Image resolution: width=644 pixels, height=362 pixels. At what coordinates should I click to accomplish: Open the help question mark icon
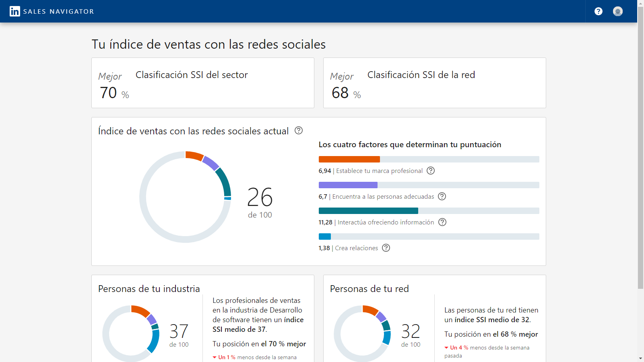[x=599, y=11]
